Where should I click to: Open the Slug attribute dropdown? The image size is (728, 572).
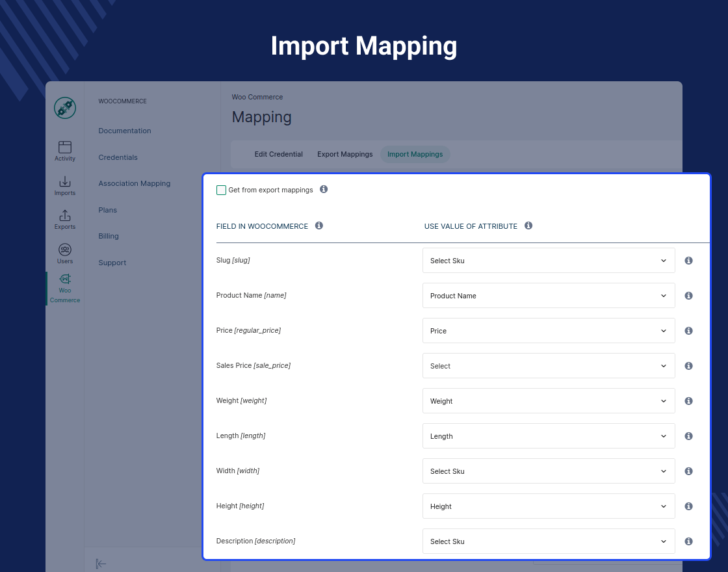point(549,261)
